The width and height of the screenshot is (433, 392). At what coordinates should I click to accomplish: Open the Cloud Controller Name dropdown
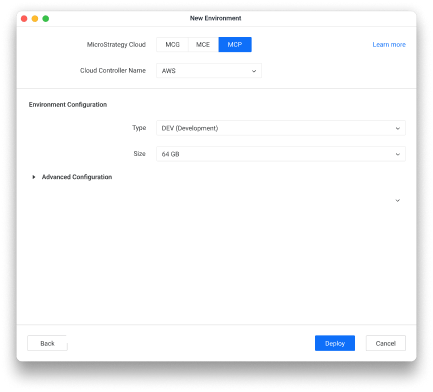coord(209,71)
